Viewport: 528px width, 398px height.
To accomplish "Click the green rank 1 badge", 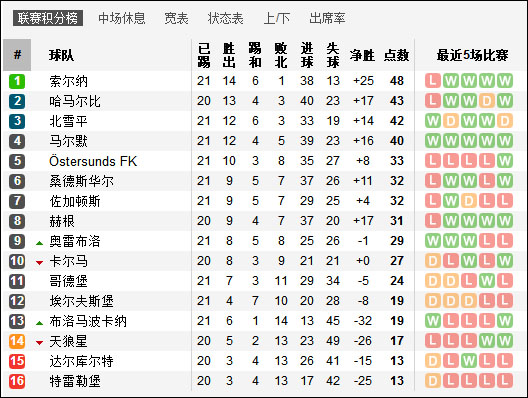I will point(17,81).
